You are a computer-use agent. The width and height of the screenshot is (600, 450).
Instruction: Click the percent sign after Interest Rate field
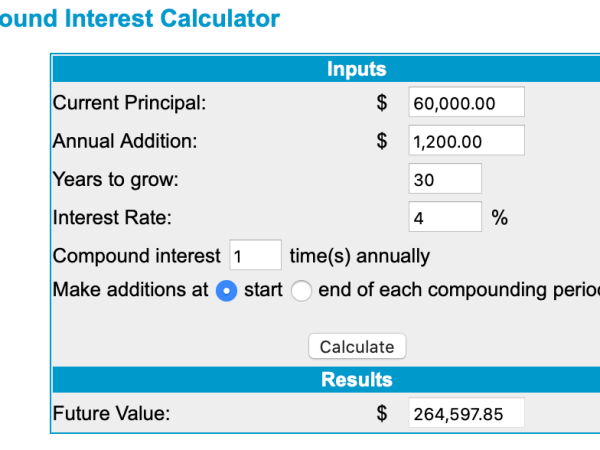pos(499,217)
